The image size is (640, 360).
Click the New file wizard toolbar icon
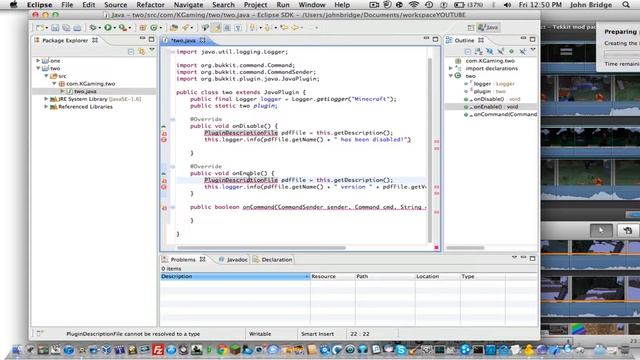coord(40,28)
